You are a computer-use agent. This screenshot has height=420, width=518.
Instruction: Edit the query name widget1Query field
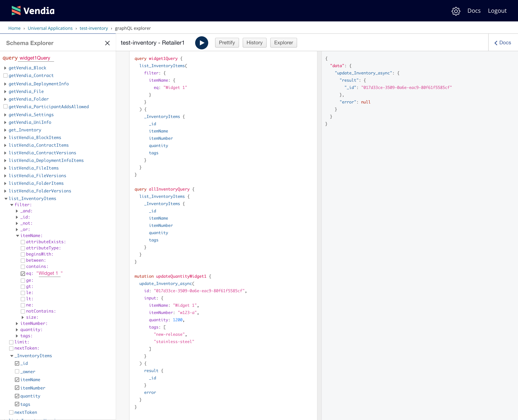36,58
